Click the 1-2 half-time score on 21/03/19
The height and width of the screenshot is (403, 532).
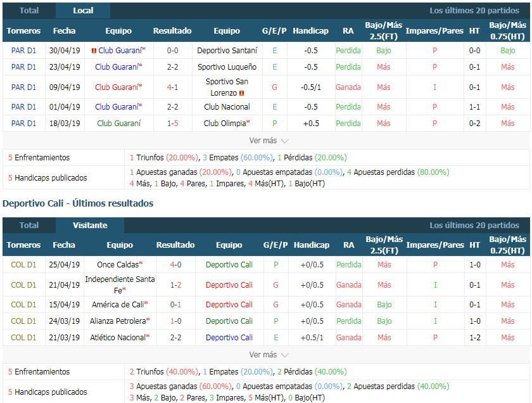click(x=474, y=338)
